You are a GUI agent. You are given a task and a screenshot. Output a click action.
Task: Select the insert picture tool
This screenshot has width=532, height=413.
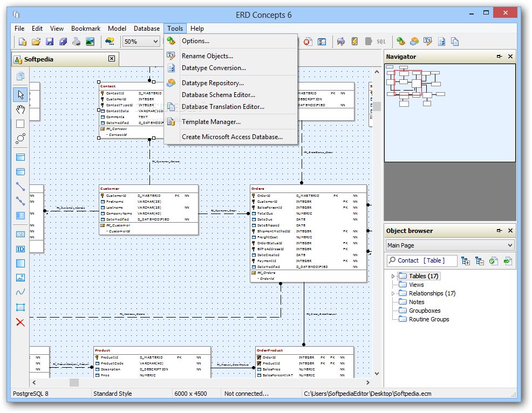pyautogui.click(x=21, y=278)
